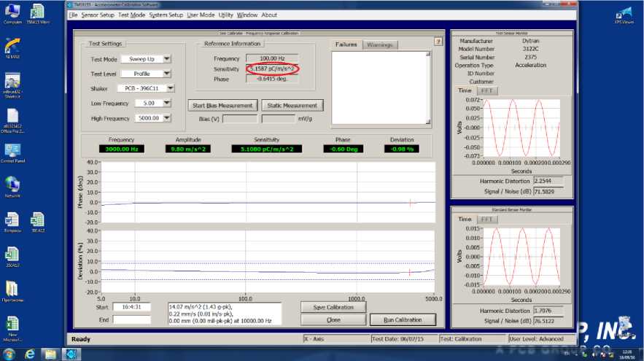
Task: Switch to FFT tab in Test Sensor Monitor
Action: click(x=486, y=90)
